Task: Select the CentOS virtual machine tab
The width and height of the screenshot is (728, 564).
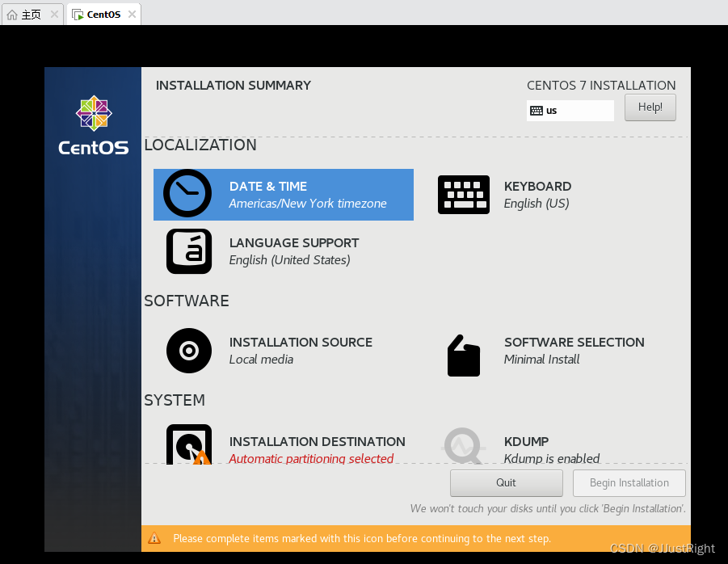Action: click(x=103, y=15)
